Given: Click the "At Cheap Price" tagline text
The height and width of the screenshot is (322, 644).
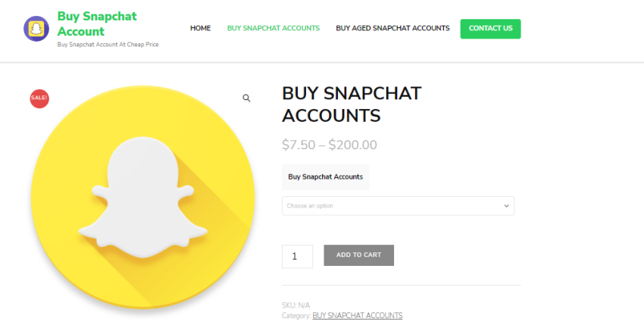Looking at the screenshot, I should click(139, 45).
